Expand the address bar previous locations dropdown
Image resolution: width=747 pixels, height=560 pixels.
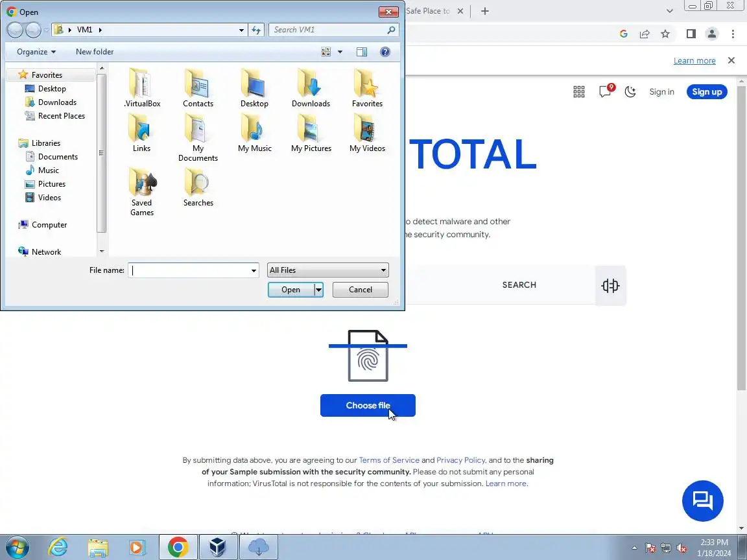[241, 30]
